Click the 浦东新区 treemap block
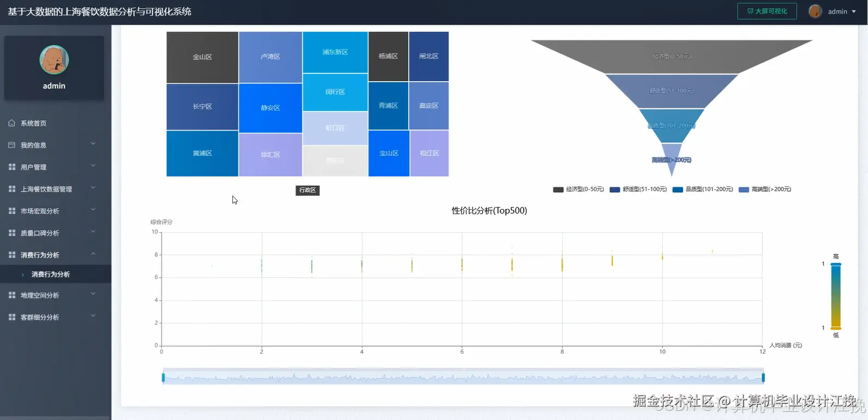Image resolution: width=868 pixels, height=420 pixels. click(x=335, y=52)
